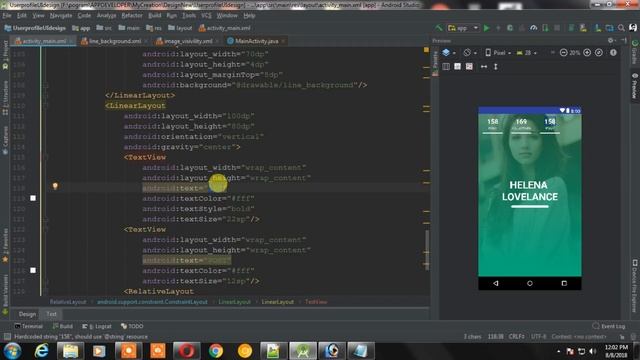Show hidden system tray icons arrow

558,351
